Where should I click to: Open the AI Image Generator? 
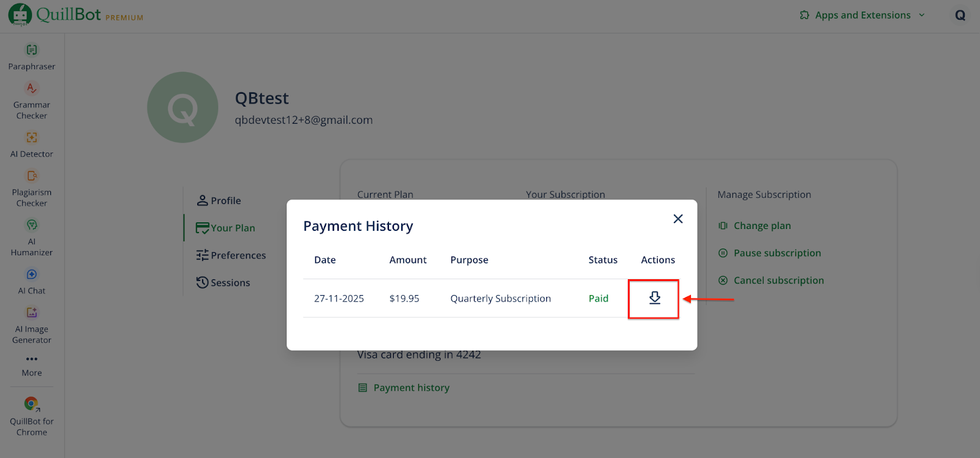pos(32,324)
